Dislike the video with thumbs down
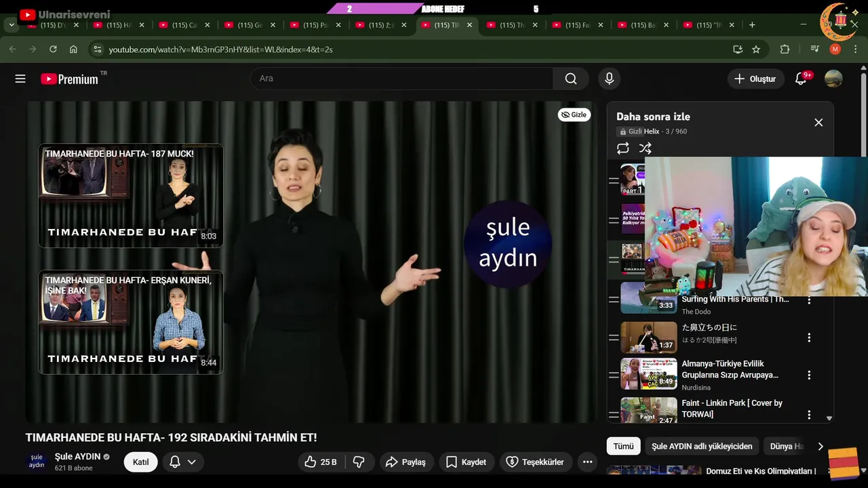868x488 pixels. (x=359, y=462)
